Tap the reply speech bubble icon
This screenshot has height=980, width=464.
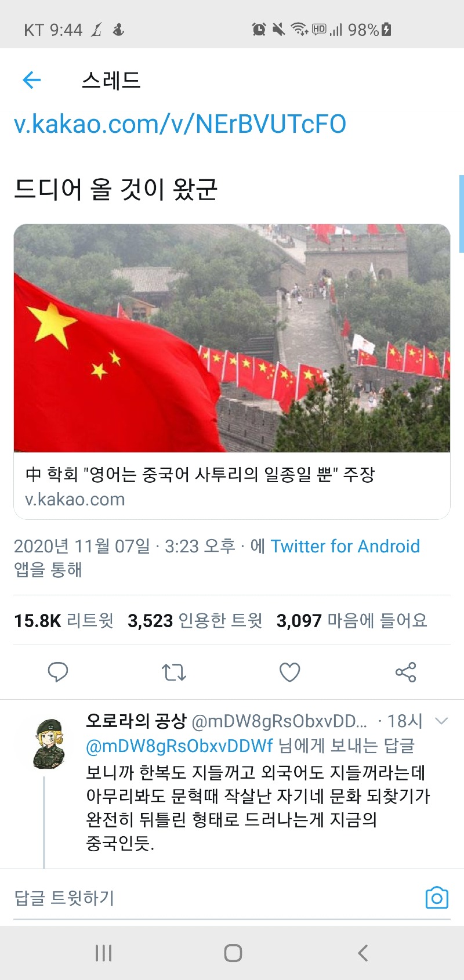[x=58, y=672]
